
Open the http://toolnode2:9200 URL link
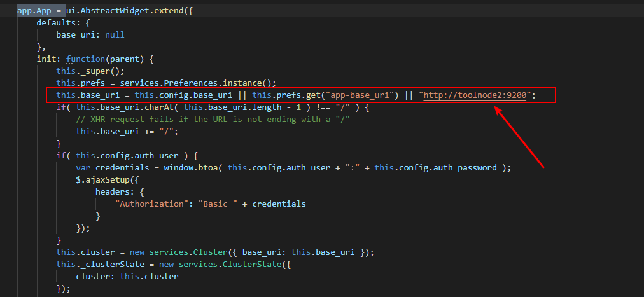(x=475, y=95)
